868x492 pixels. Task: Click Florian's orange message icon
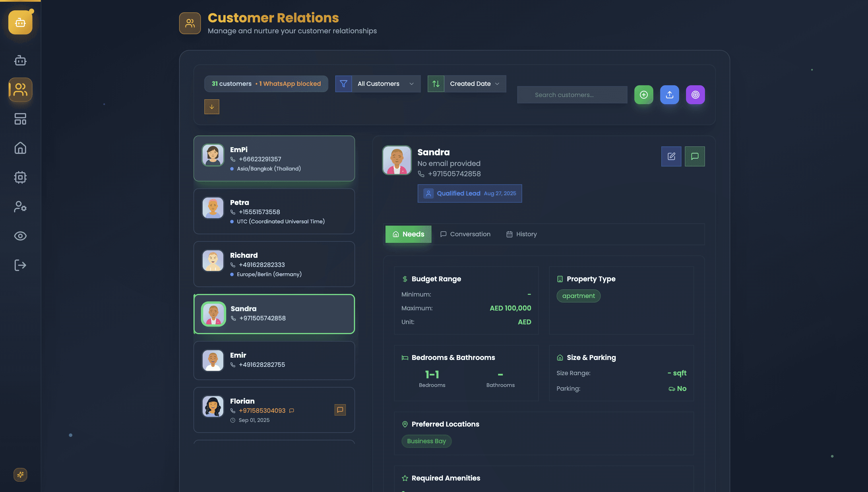click(x=340, y=410)
